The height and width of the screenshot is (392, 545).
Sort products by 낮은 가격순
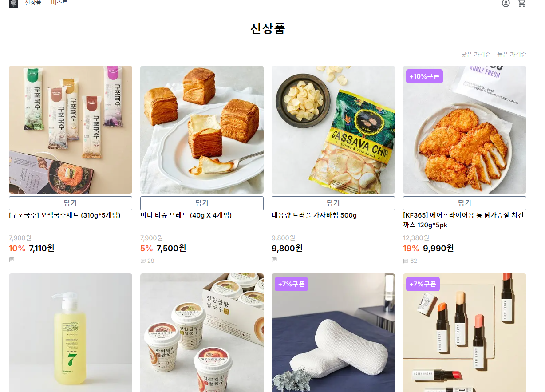[x=476, y=55]
